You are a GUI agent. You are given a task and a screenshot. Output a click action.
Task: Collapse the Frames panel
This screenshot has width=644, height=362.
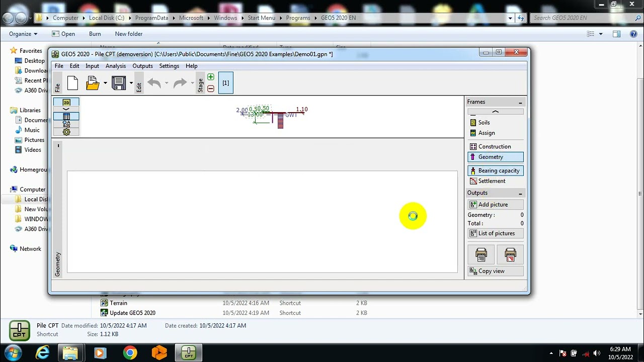(520, 102)
